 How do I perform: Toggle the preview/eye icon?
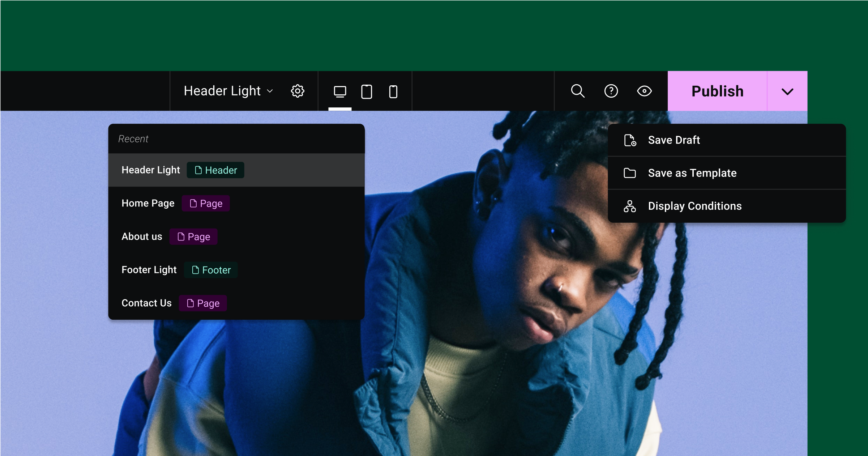pos(644,91)
